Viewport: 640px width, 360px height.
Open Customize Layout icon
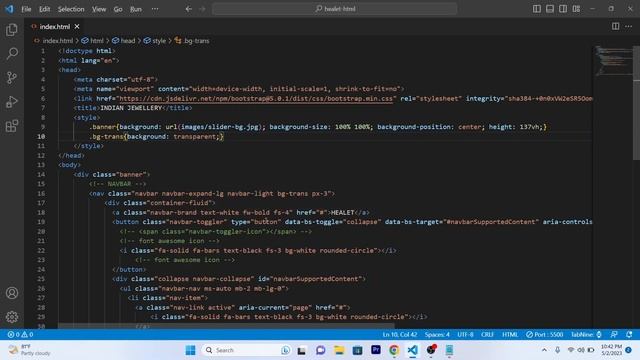576,9
